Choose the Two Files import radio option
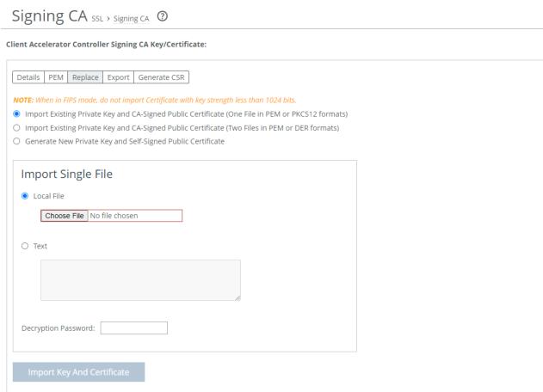Image resolution: width=543 pixels, height=392 pixels. coord(16,127)
